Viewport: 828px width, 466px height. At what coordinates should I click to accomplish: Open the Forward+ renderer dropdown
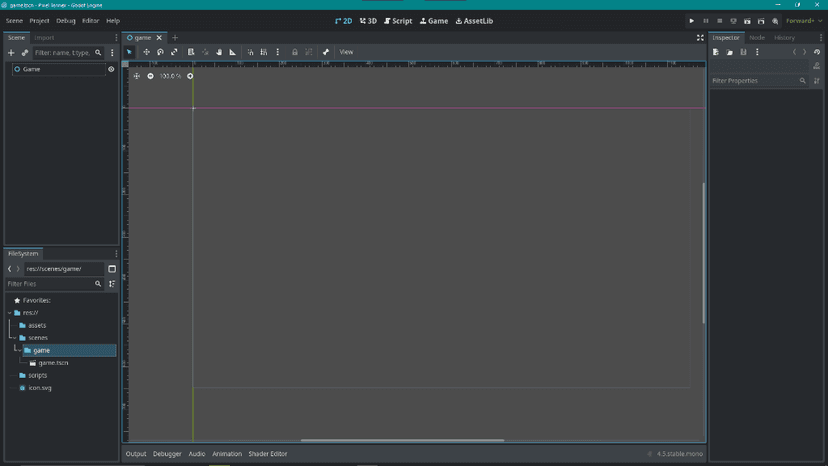pos(803,21)
